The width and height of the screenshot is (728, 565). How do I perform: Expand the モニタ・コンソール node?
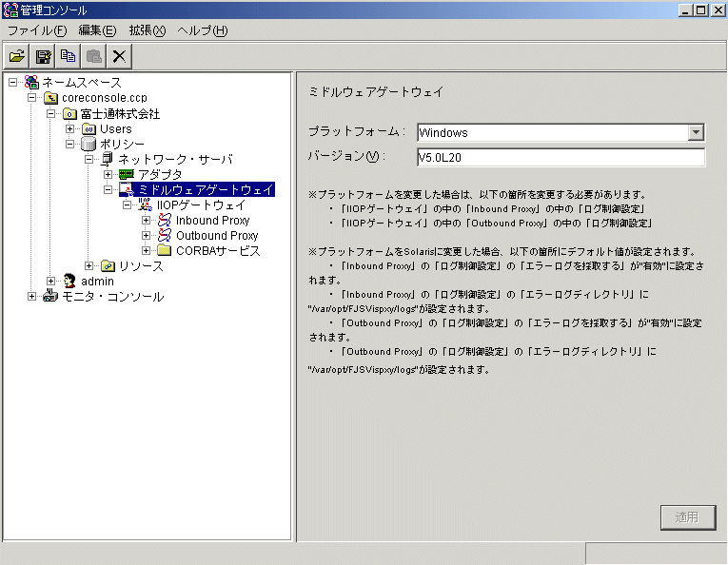[31, 296]
